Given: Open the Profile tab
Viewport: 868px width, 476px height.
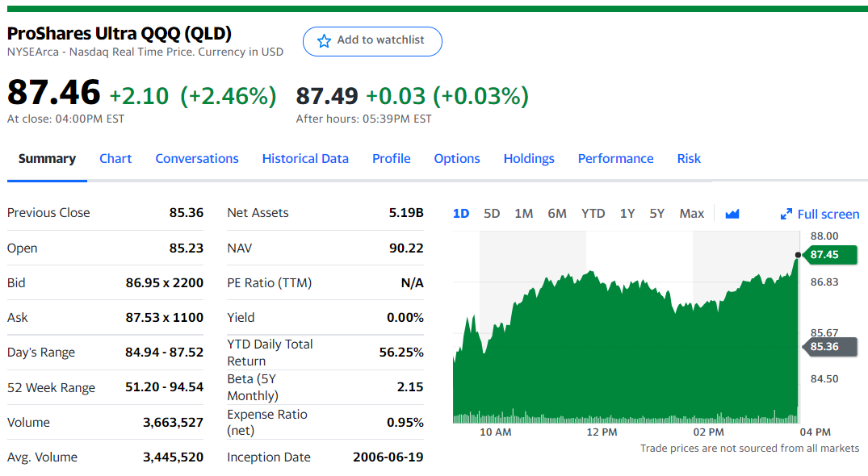Looking at the screenshot, I should (392, 159).
